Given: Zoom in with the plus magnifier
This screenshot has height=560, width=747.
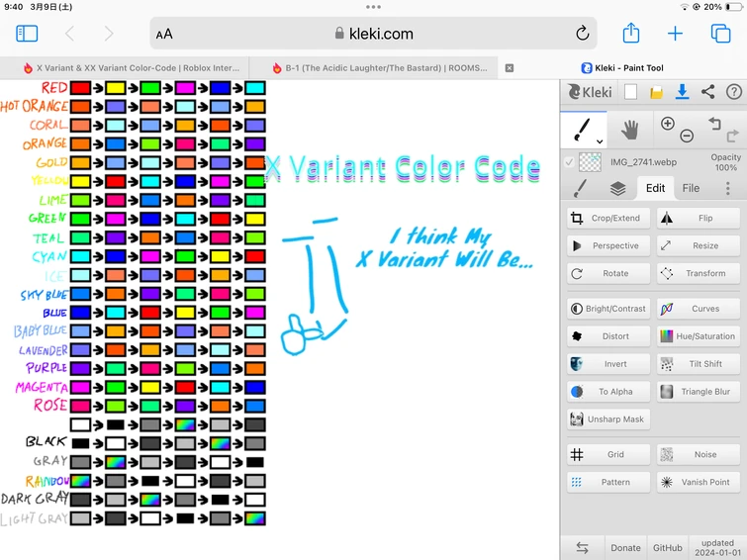Looking at the screenshot, I should (x=668, y=124).
